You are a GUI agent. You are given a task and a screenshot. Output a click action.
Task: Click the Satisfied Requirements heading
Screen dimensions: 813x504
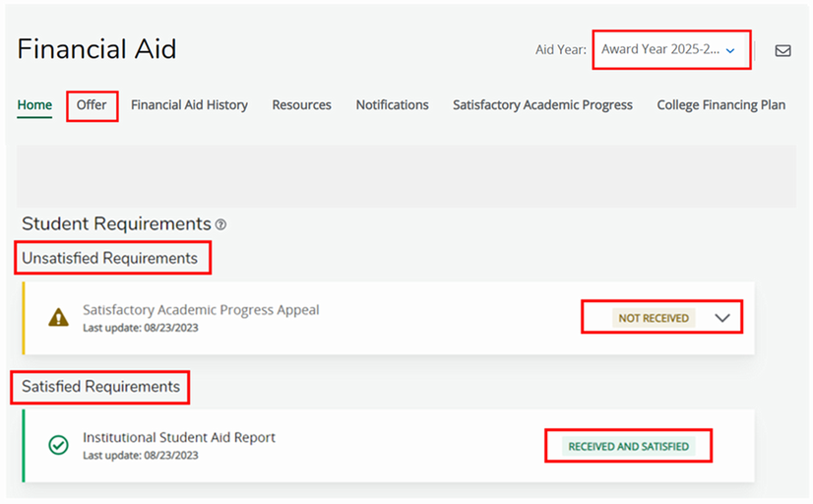tap(100, 386)
